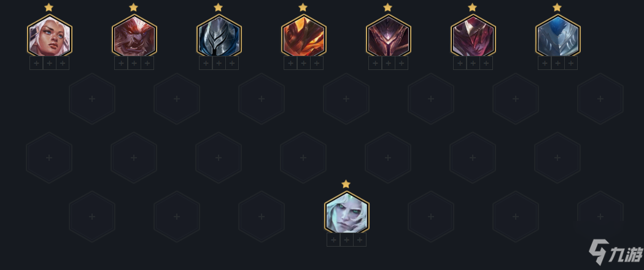Add item to first slot under fiery dragon champion
This screenshot has height=270, width=644.
click(x=290, y=63)
